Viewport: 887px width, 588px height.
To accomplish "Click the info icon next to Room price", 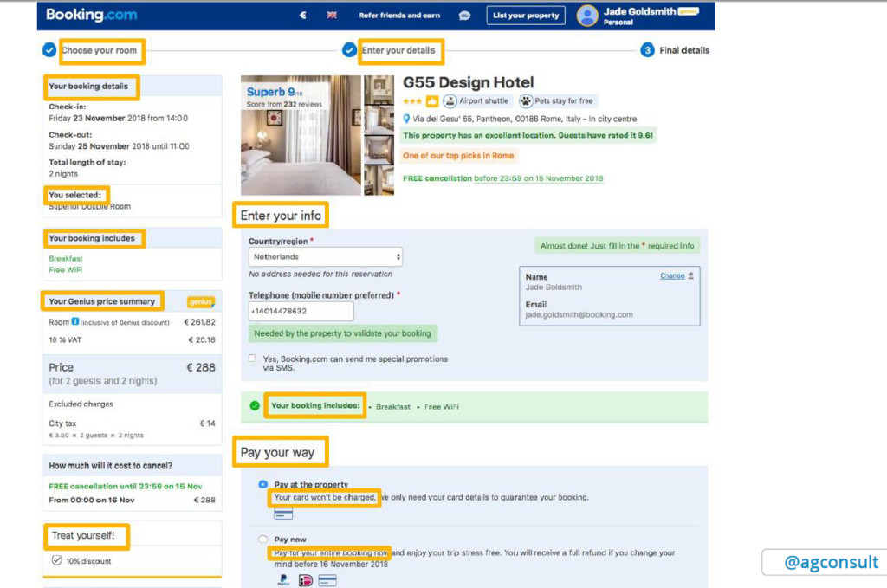I will 75,321.
